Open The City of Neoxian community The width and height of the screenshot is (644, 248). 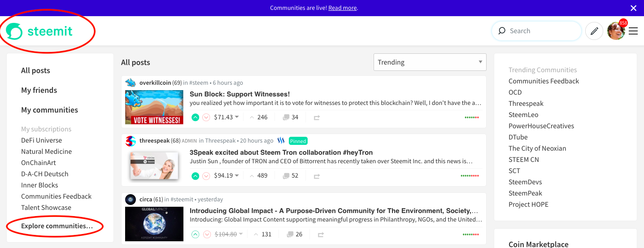pos(537,148)
